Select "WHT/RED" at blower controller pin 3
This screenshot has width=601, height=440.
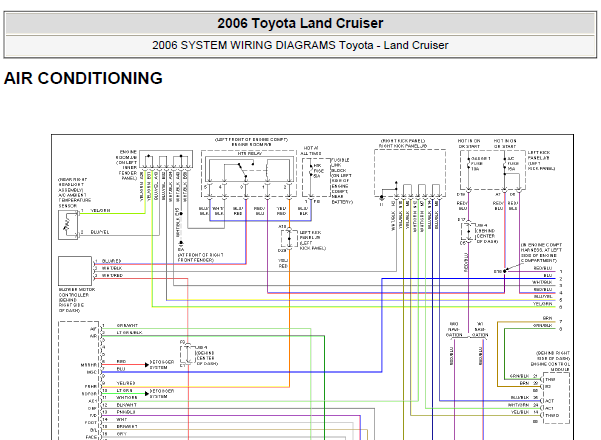(112, 275)
